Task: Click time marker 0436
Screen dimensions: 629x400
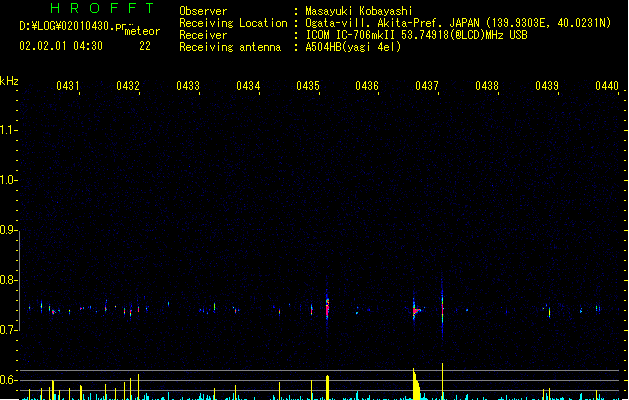Action: click(367, 85)
